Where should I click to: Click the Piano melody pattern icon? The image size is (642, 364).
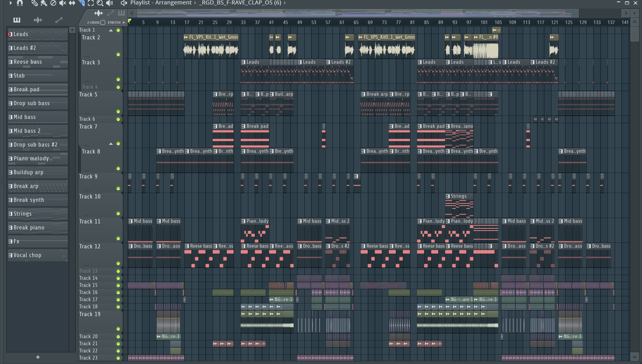[10, 159]
